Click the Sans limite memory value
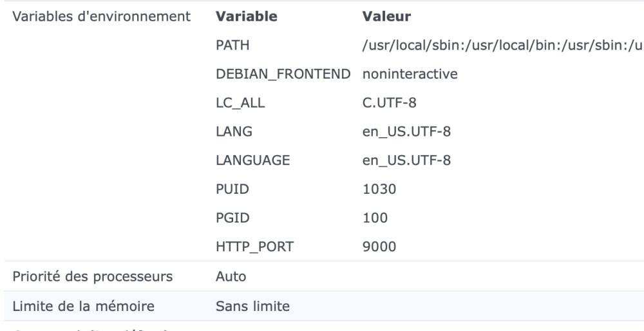644x331 pixels. tap(252, 306)
